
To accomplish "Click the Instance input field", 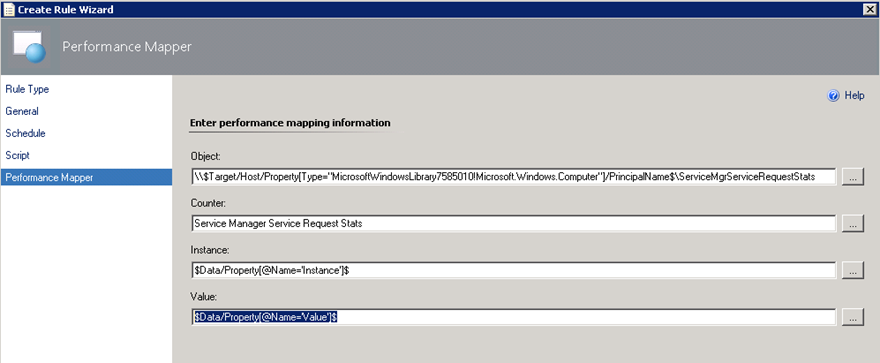I will (514, 270).
